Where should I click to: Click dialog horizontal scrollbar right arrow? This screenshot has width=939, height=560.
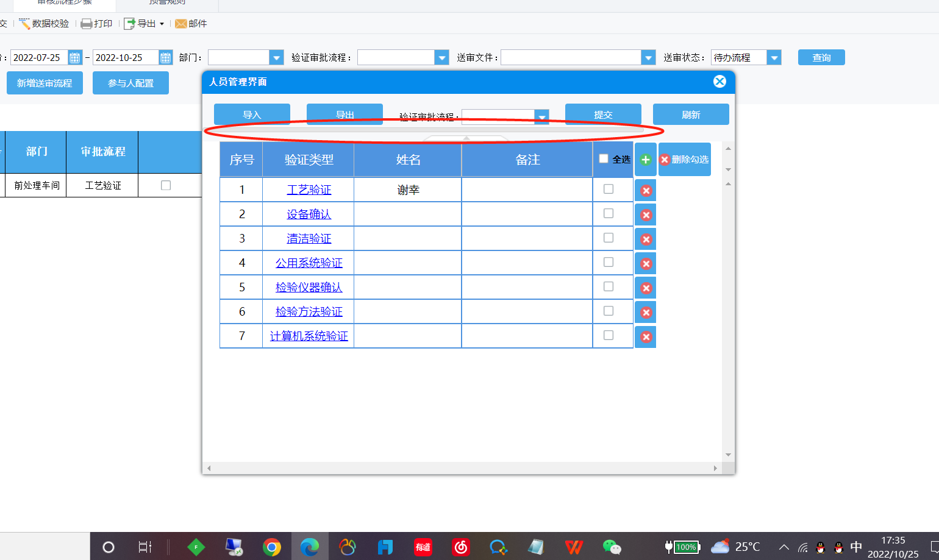coord(715,468)
